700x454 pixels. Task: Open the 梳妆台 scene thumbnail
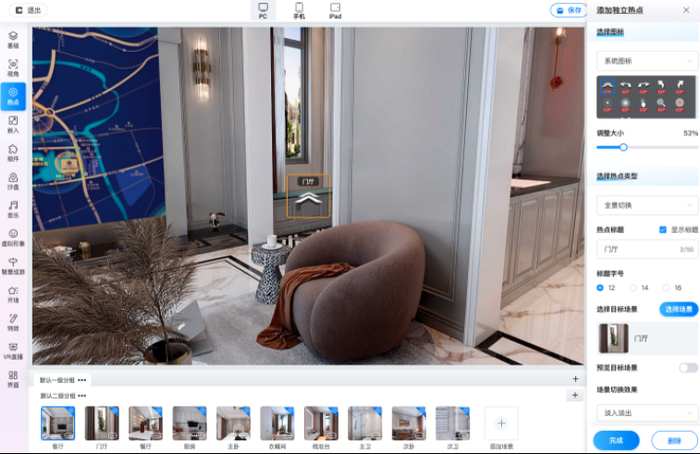pos(321,423)
